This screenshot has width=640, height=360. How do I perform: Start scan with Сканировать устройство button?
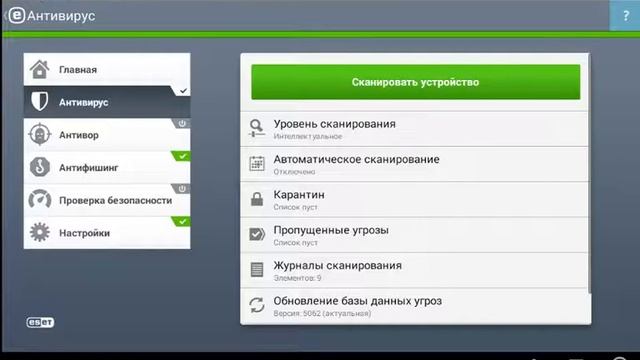point(416,82)
